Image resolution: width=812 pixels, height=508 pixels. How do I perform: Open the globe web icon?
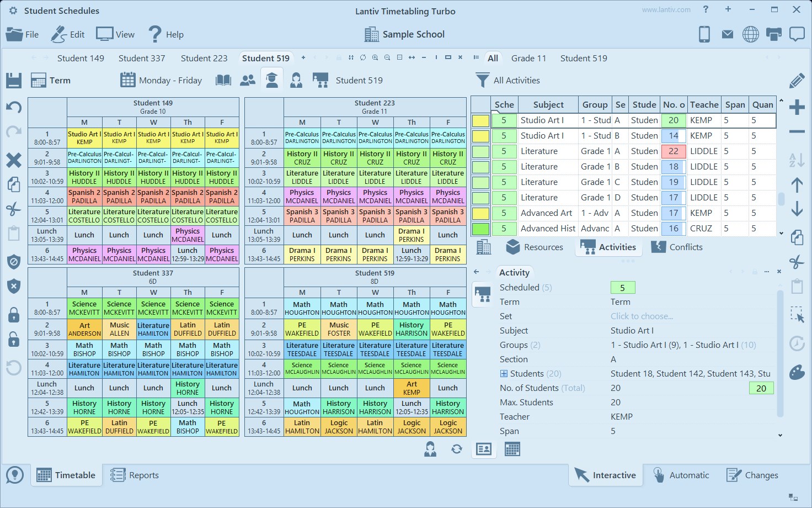[x=750, y=34]
